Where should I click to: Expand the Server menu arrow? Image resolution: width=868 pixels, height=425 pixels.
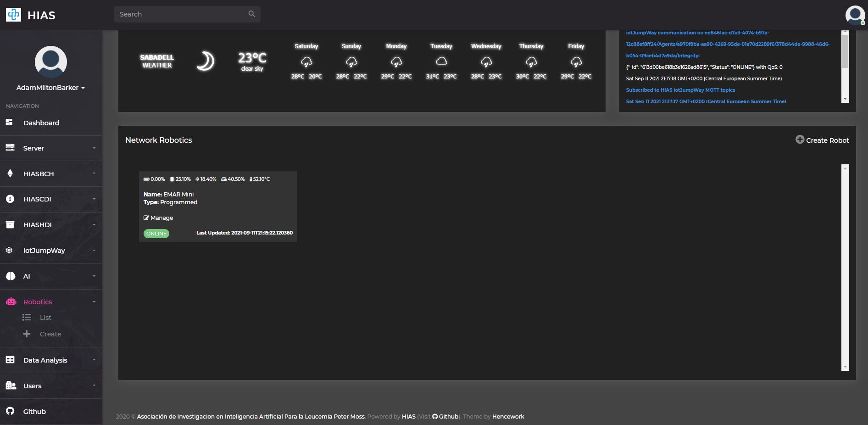pyautogui.click(x=94, y=148)
